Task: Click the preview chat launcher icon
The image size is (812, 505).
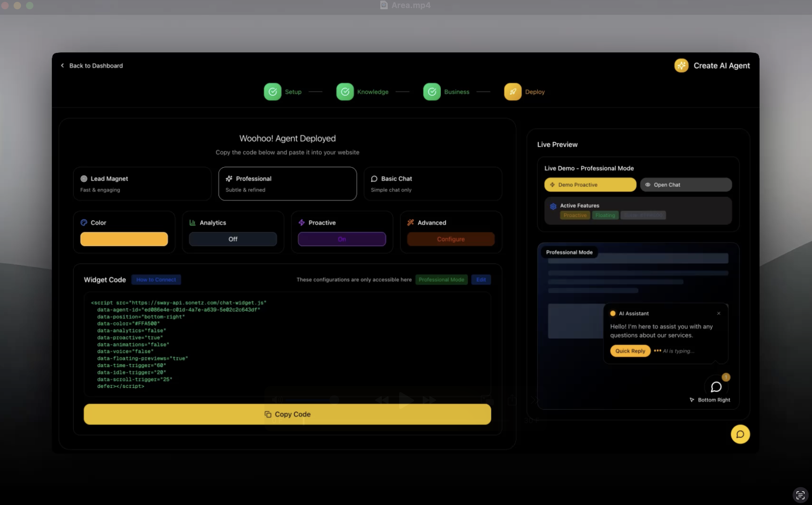Action: point(716,387)
